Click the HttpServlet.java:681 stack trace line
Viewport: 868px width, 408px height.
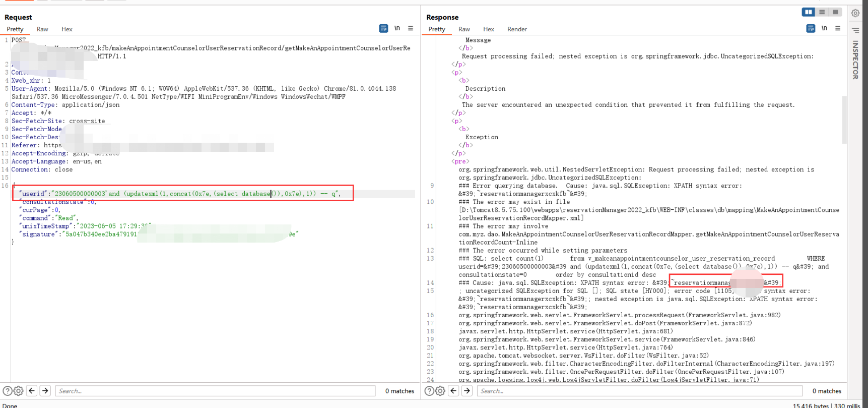coord(565,331)
